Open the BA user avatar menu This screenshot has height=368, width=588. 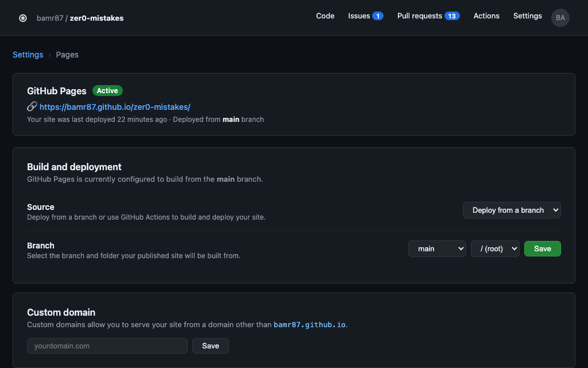560,18
